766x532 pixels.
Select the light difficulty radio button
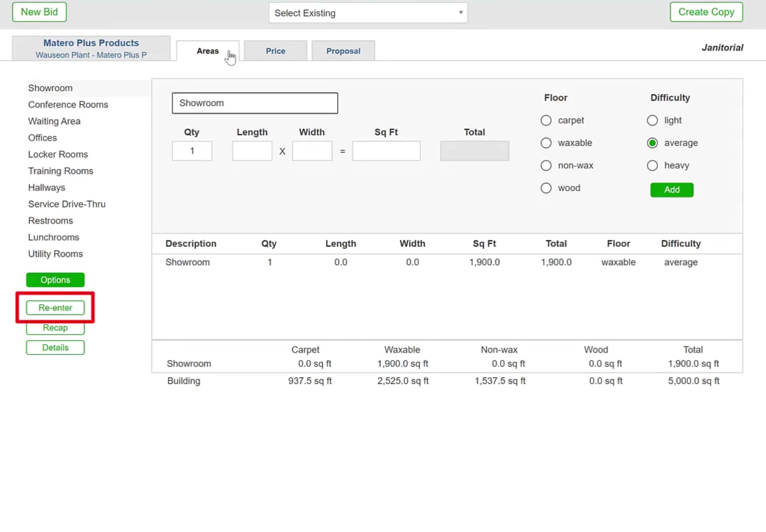pos(652,120)
